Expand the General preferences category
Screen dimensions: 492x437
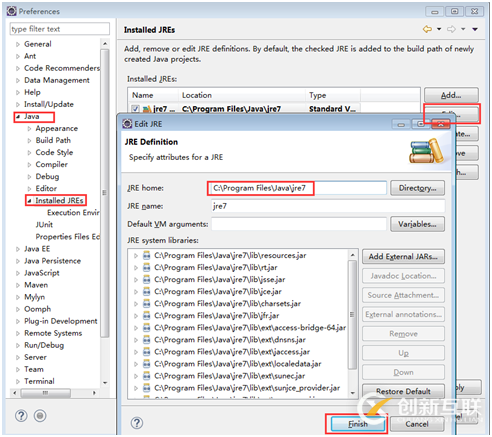(x=18, y=44)
